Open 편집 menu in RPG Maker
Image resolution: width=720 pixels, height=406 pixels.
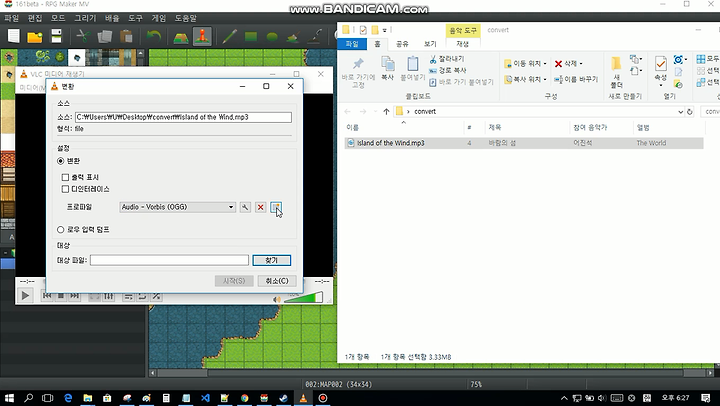(35, 18)
